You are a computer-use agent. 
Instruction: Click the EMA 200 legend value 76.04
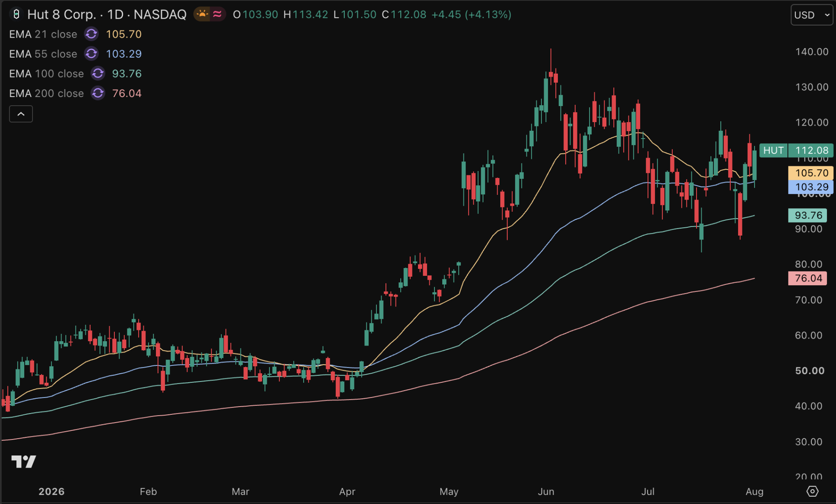[x=127, y=93]
